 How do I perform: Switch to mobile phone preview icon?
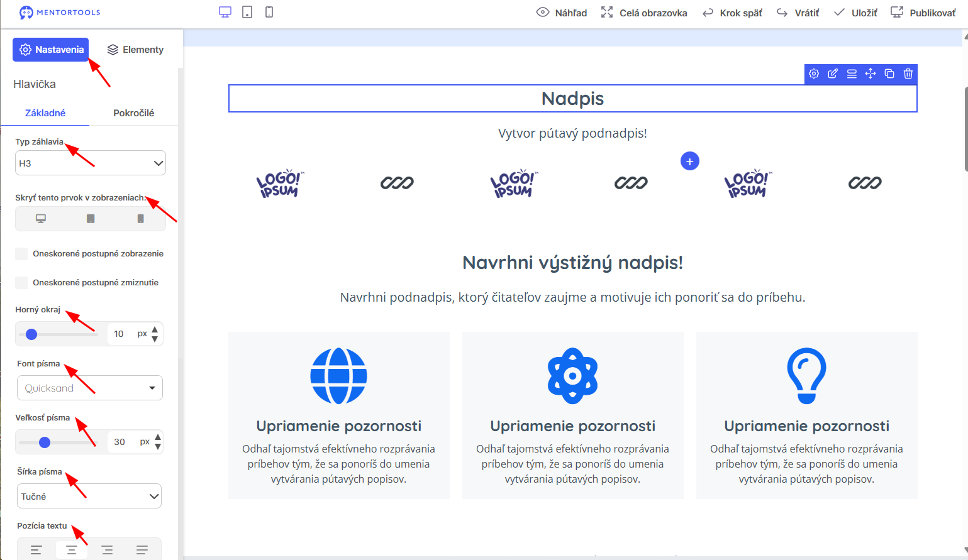point(269,12)
